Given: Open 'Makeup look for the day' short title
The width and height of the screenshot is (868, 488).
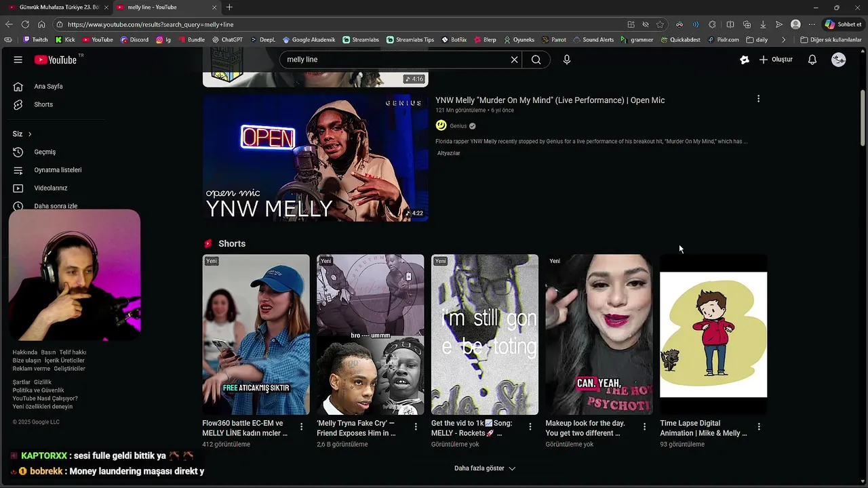Looking at the screenshot, I should (x=585, y=428).
